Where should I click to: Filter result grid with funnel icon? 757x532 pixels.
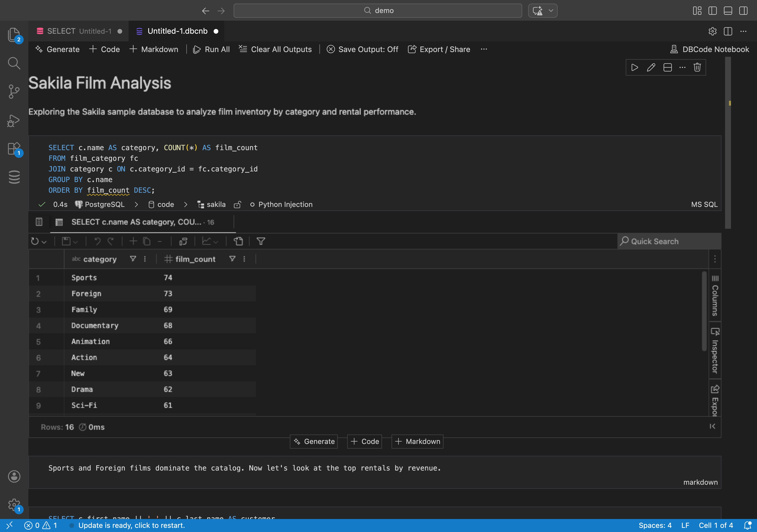(261, 241)
